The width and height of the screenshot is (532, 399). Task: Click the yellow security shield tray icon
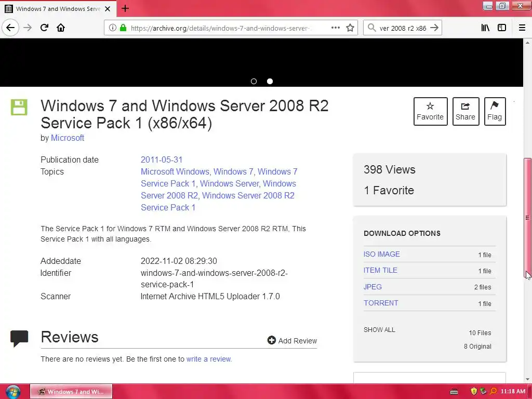point(474,391)
